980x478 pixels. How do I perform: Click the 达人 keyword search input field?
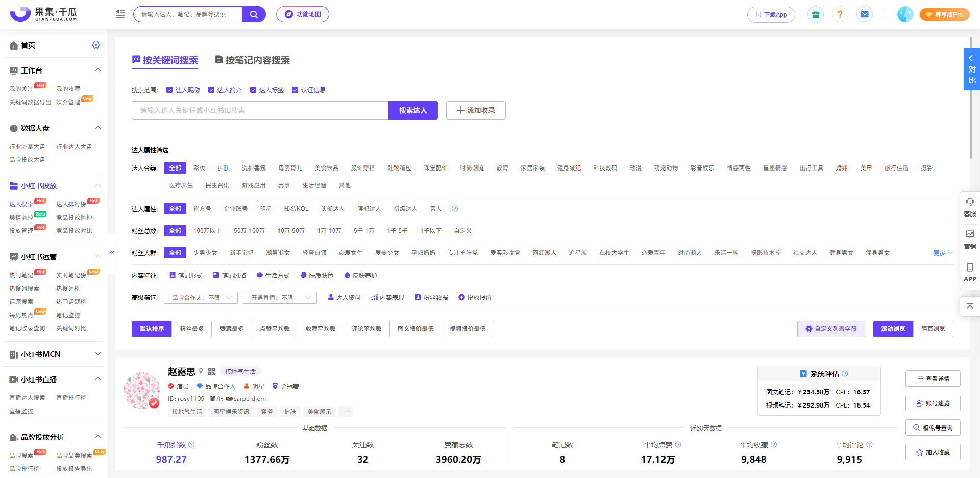click(x=260, y=110)
